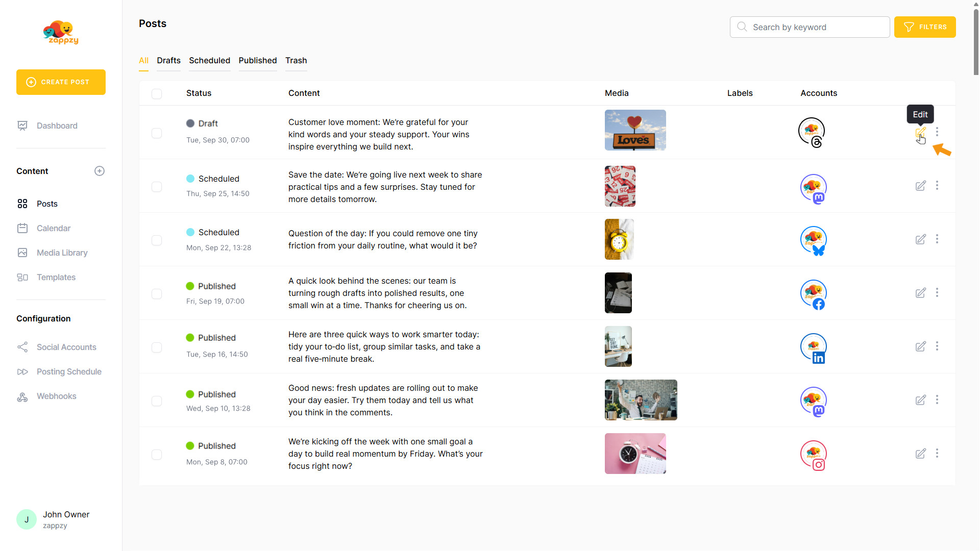Click the zappzy logo
This screenshot has width=980, height=551.
pos(61,33)
